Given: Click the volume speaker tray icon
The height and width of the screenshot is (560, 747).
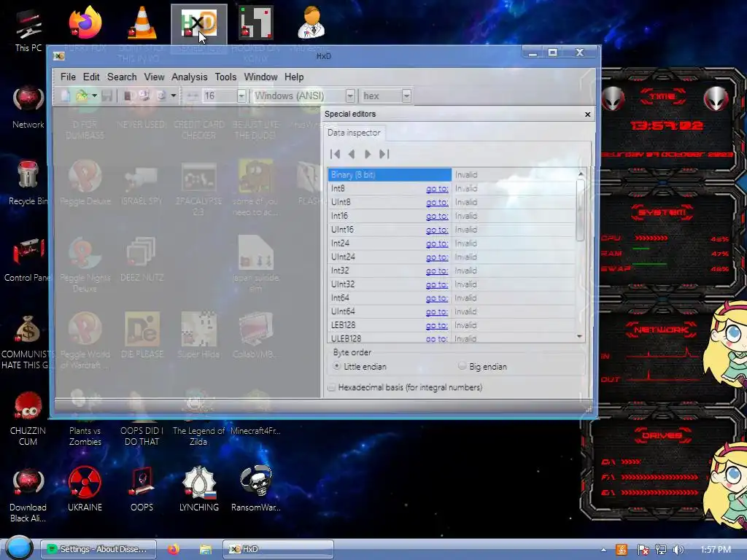Looking at the screenshot, I should pos(678,550).
